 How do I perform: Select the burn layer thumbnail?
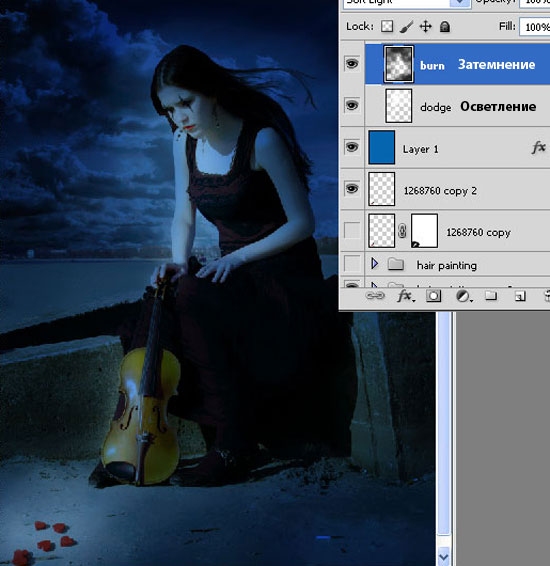(x=398, y=64)
